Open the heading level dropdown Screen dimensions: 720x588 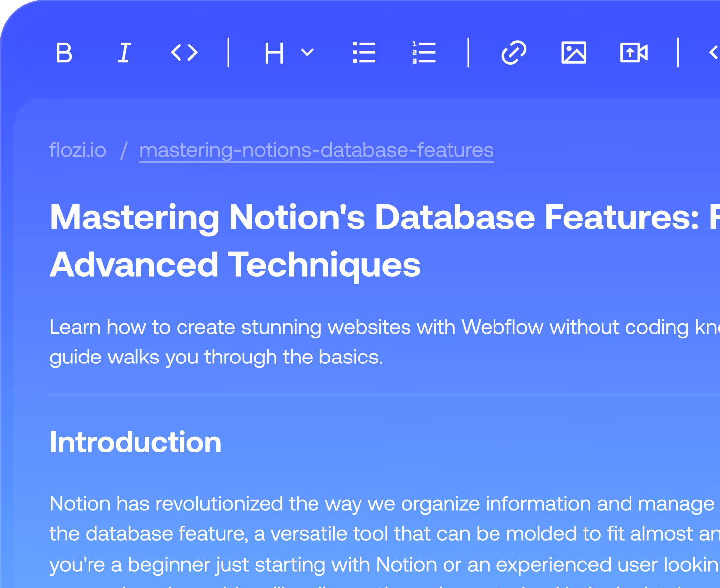[x=289, y=52]
